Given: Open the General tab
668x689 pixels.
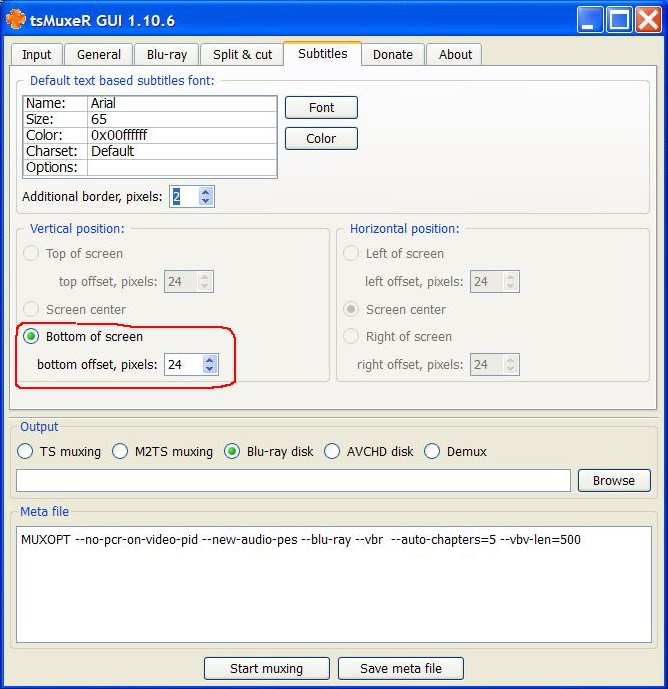Looking at the screenshot, I should point(98,54).
